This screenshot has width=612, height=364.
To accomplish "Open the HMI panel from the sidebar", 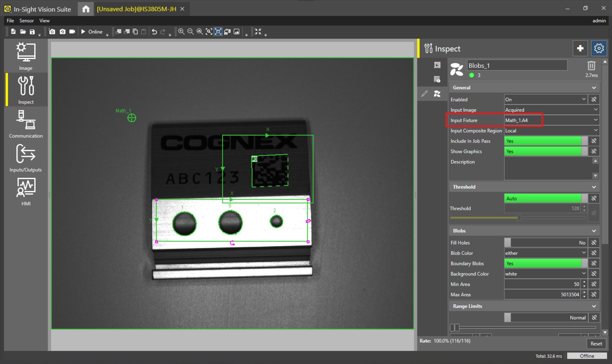I will (26, 191).
